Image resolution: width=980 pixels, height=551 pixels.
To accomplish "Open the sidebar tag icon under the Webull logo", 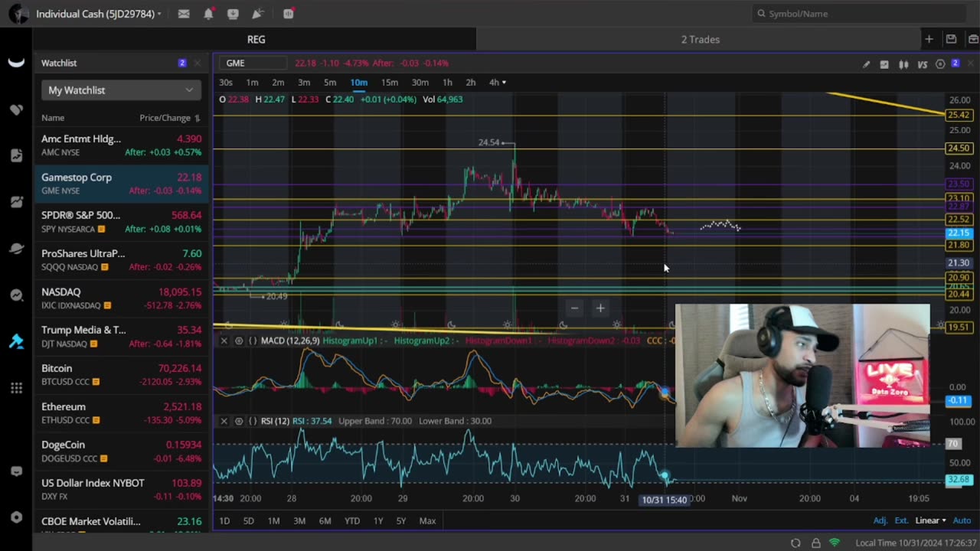I will [x=16, y=109].
